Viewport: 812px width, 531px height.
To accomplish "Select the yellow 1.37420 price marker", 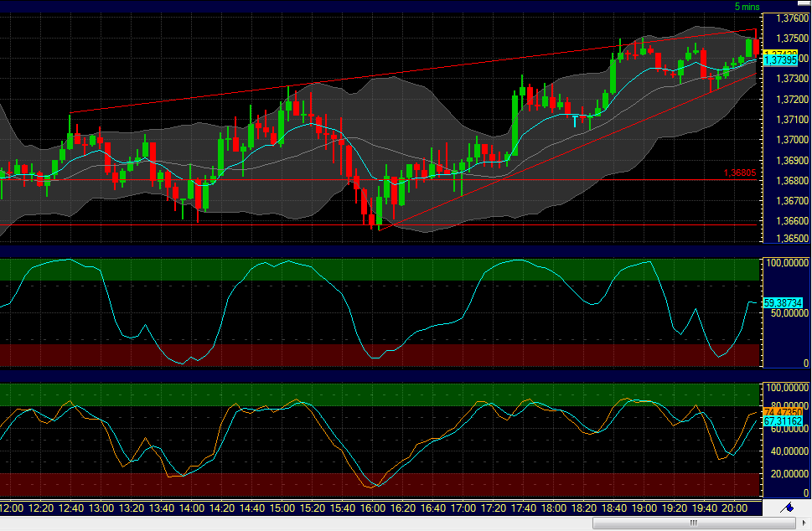I will (x=781, y=50).
